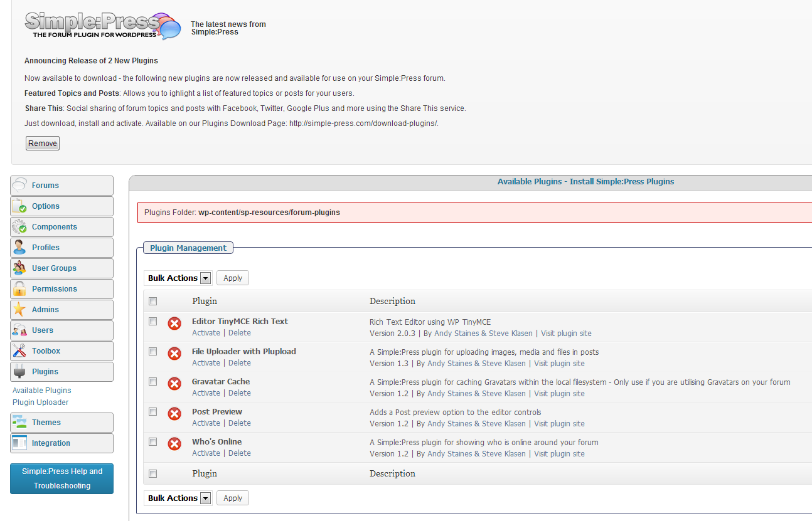Open the Toolbox menu
This screenshot has width=812, height=521.
coord(61,351)
